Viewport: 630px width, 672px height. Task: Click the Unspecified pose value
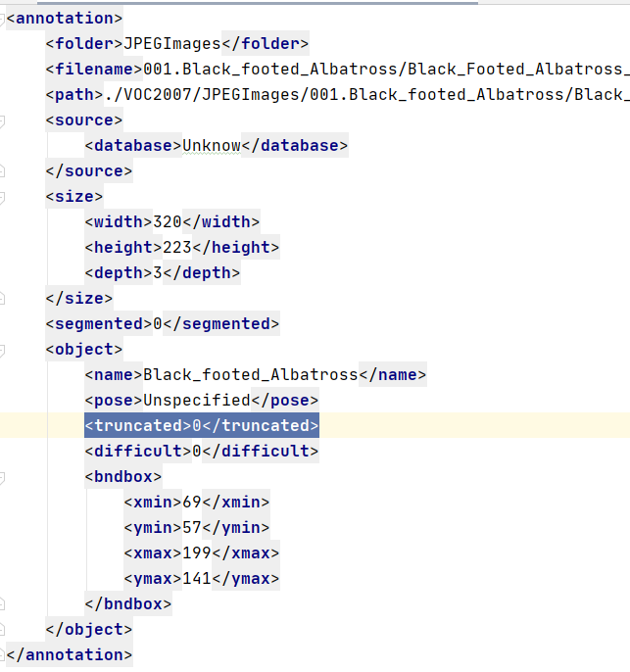pos(197,401)
